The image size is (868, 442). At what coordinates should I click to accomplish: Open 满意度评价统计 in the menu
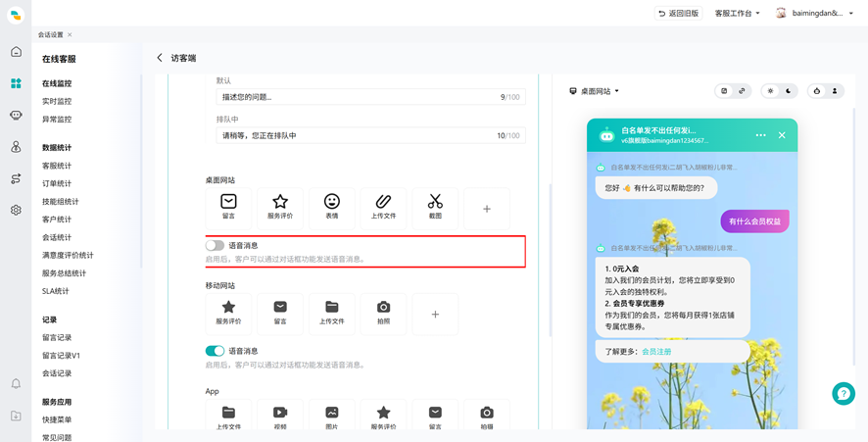pos(68,256)
